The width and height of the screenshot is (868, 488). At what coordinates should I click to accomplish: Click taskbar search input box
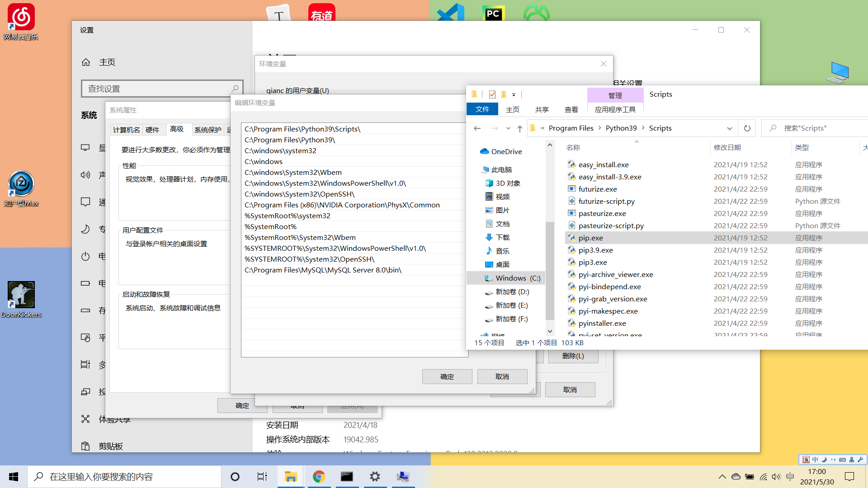pyautogui.click(x=124, y=477)
